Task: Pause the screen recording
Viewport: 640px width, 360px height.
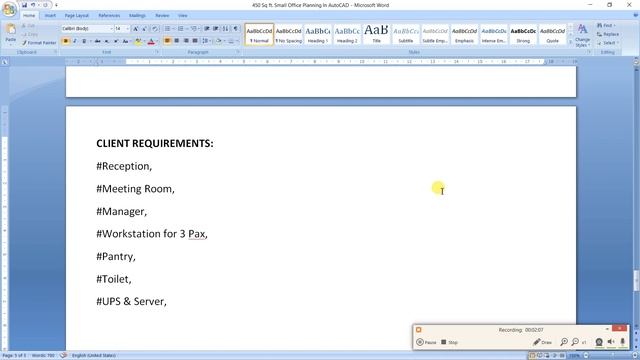Action: pyautogui.click(x=426, y=342)
